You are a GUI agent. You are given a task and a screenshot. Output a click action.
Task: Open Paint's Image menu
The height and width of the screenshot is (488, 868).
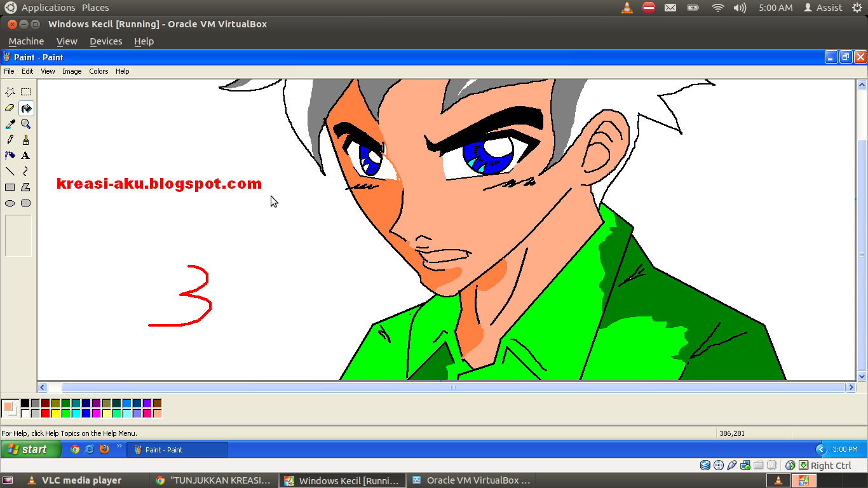coord(72,71)
